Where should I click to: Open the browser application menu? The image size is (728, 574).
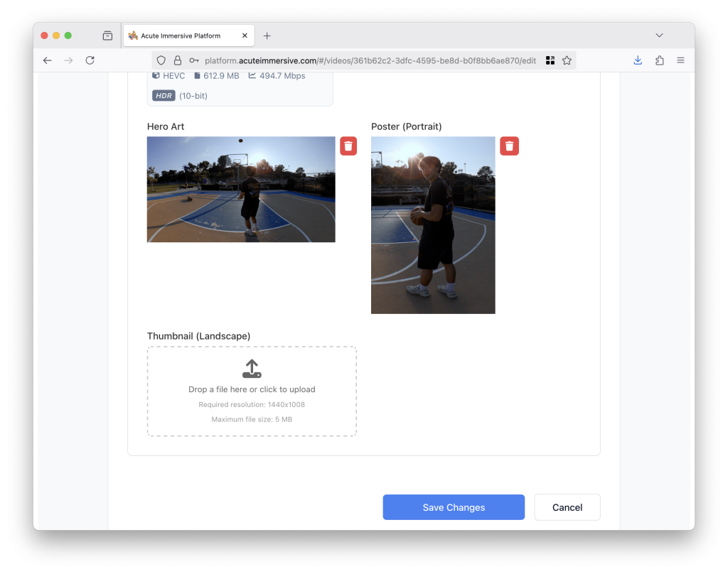(x=680, y=60)
